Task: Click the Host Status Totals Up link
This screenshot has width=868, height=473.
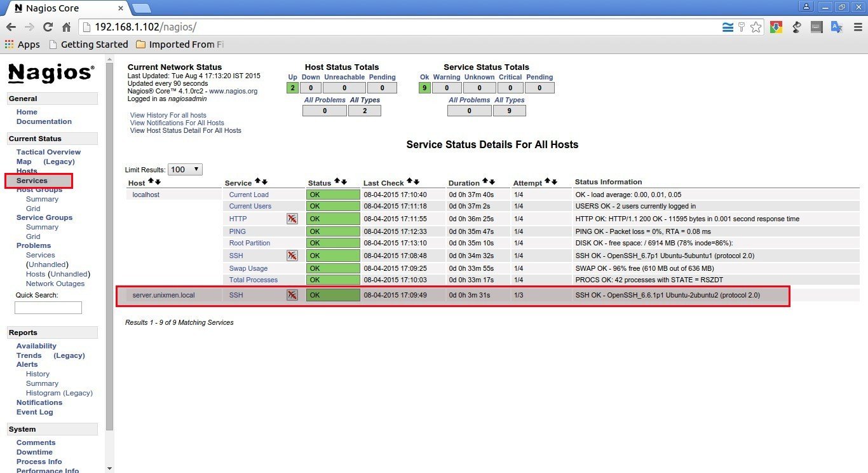Action: click(x=292, y=77)
